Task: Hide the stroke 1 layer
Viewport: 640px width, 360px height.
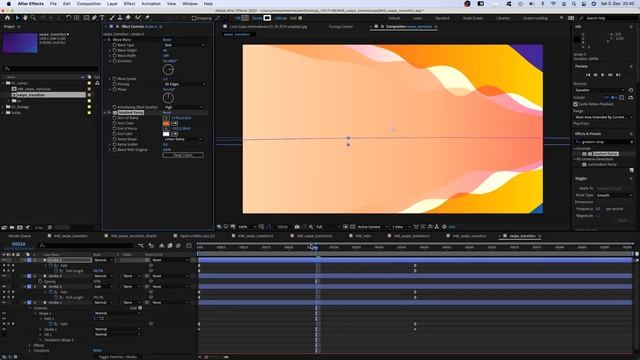Action: point(4,303)
